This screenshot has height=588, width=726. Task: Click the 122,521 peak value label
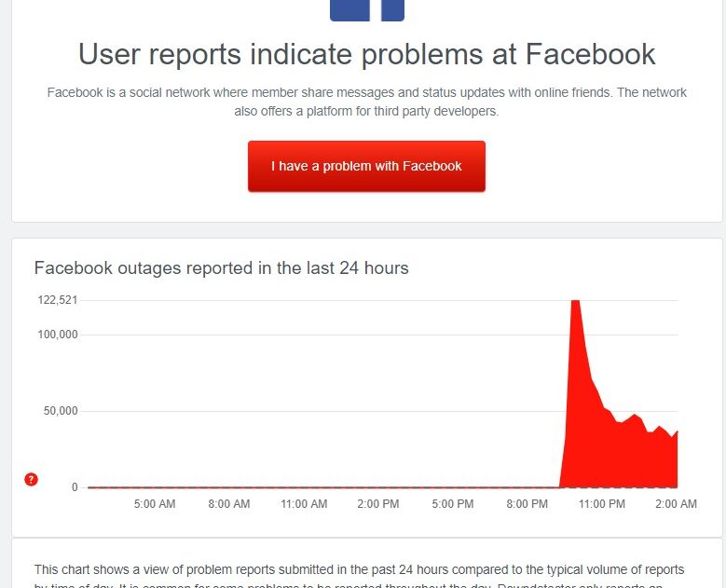click(58, 300)
